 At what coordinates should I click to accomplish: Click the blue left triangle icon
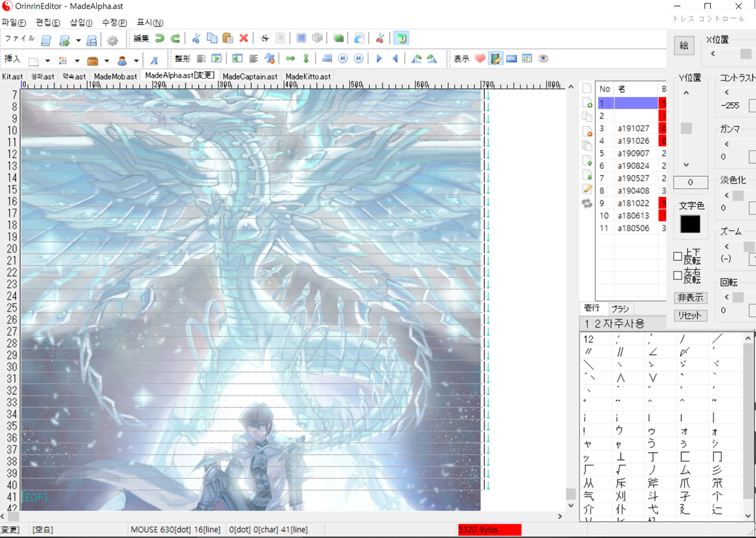(x=395, y=59)
